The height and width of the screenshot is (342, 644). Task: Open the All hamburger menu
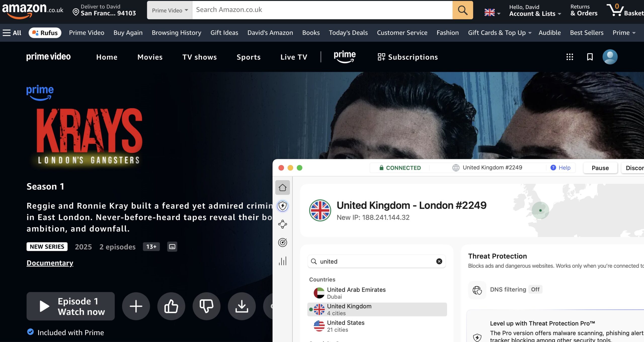[x=12, y=33]
